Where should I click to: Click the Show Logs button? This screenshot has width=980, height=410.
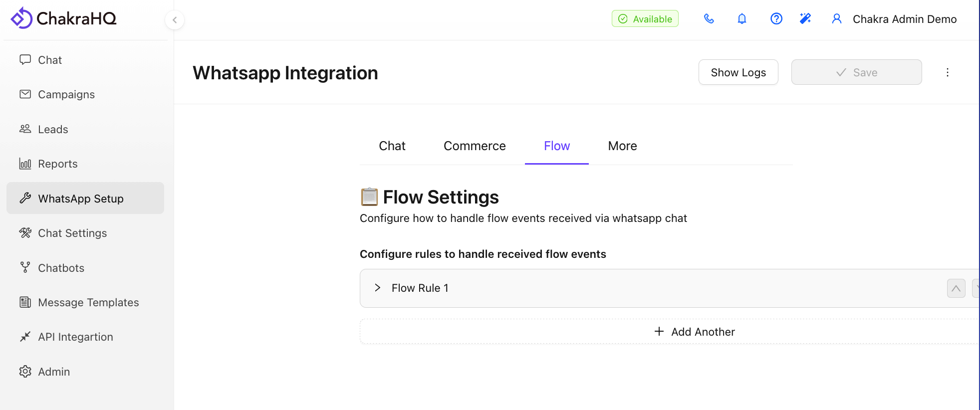[x=737, y=72]
